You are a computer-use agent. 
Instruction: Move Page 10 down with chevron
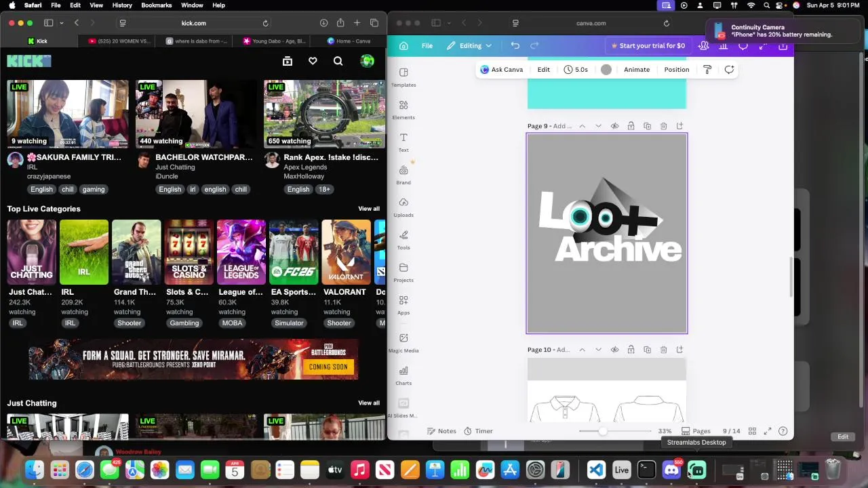598,350
